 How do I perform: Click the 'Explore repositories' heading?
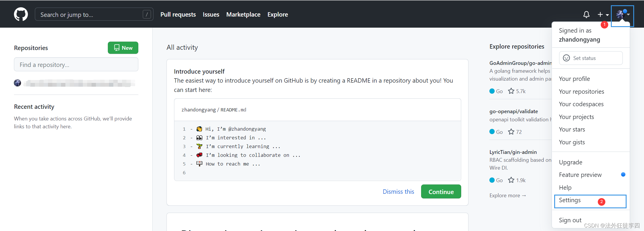[517, 47]
